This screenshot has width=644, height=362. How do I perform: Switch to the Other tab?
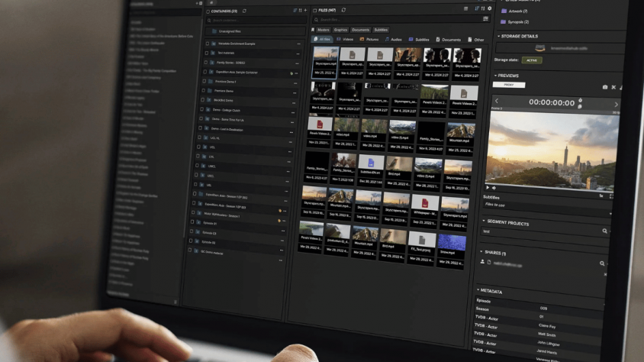pos(476,40)
